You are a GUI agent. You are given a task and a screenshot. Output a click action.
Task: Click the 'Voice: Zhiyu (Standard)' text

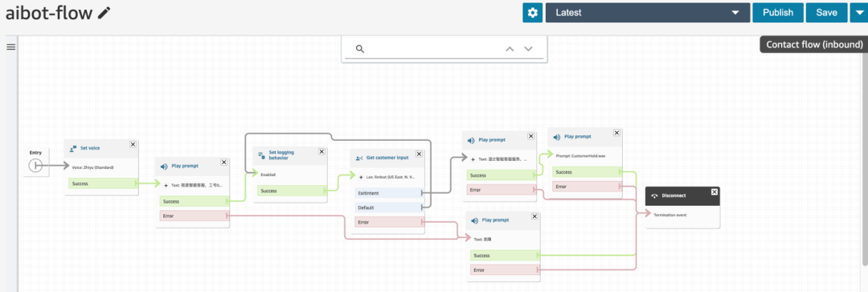(x=92, y=167)
